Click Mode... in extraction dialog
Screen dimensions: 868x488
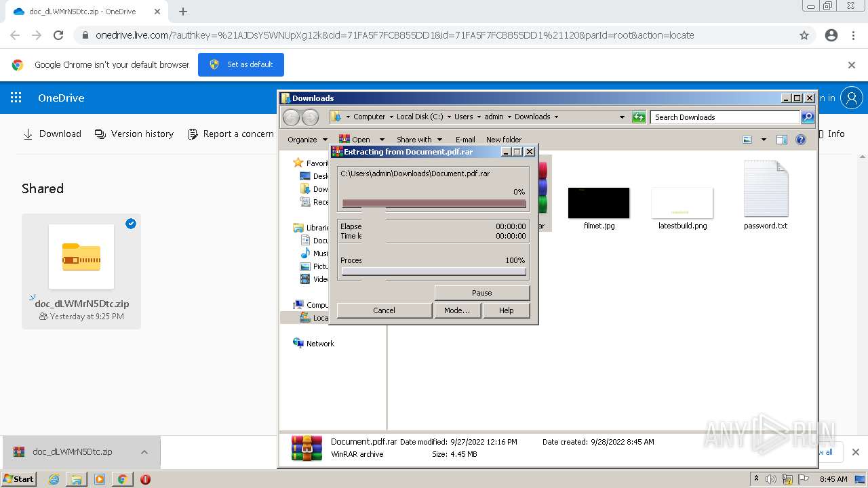(457, 310)
